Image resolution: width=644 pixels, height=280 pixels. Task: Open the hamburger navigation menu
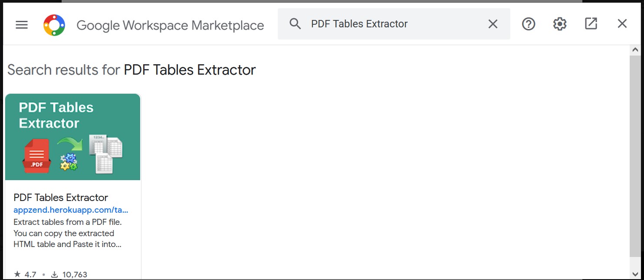click(x=21, y=25)
